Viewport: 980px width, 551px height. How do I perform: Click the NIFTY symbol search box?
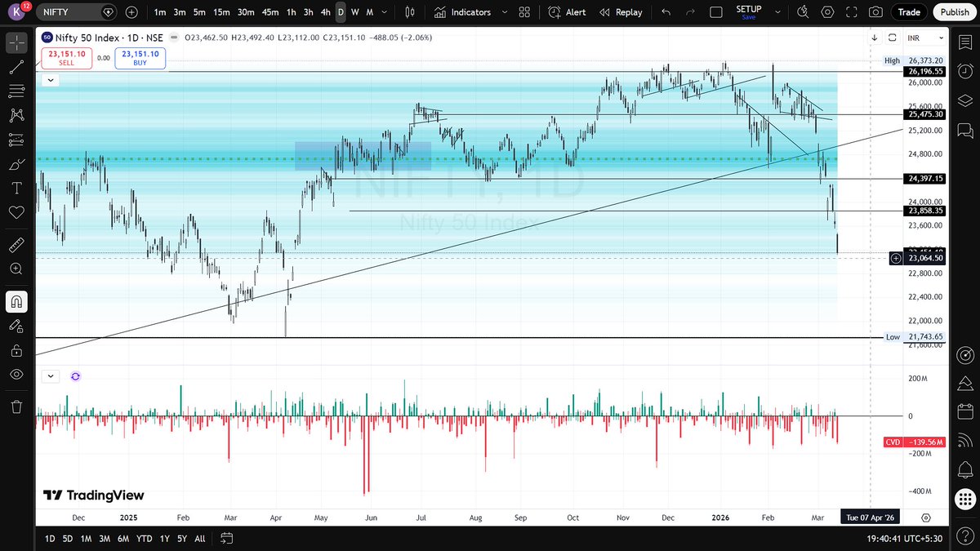pyautogui.click(x=78, y=12)
